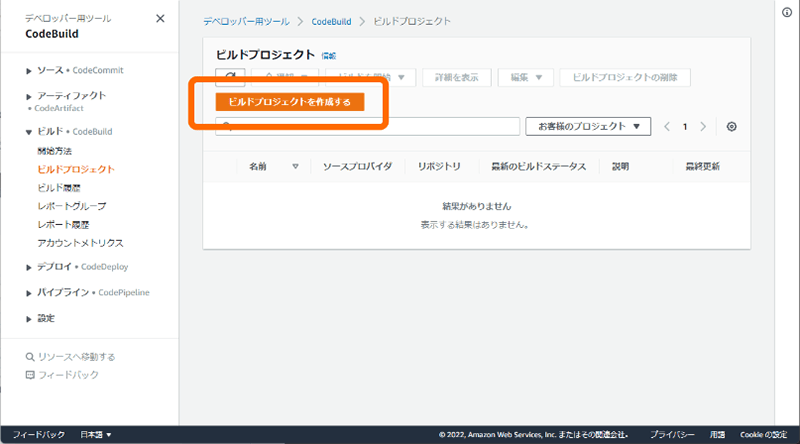800x444 pixels.
Task: Click the 最終更新 column header
Action: tap(703, 166)
